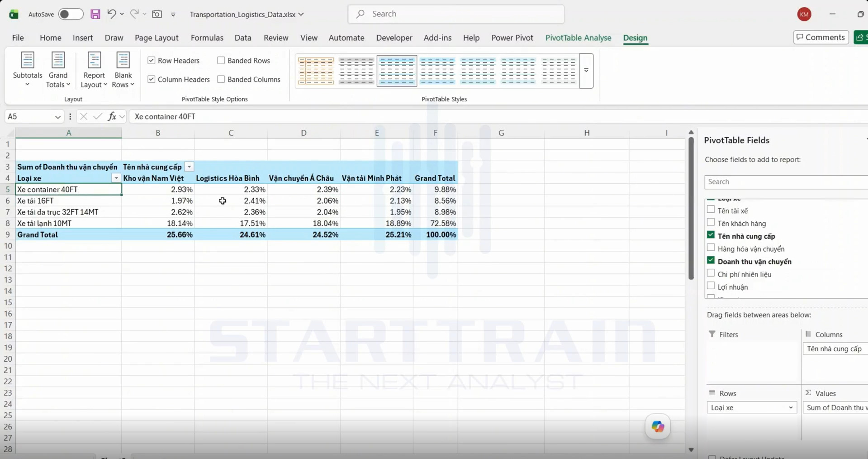Toggle the AutoSave switch
Viewport: 868px width, 459px height.
pyautogui.click(x=71, y=14)
